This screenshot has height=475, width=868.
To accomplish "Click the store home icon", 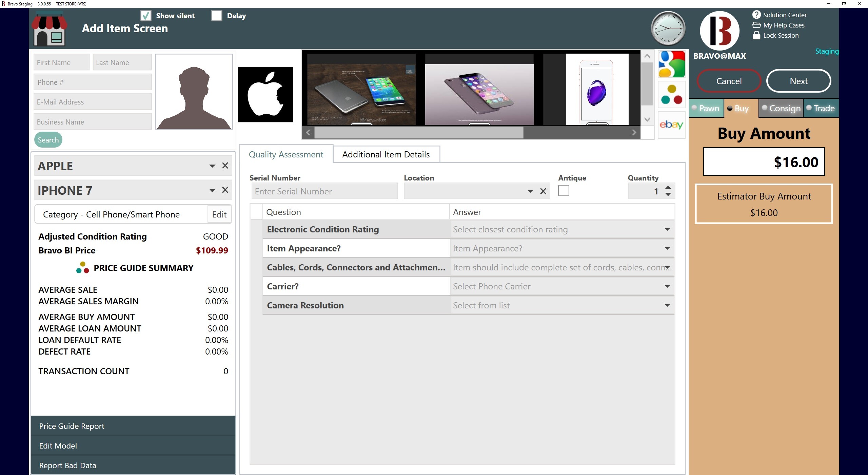I will [x=49, y=29].
